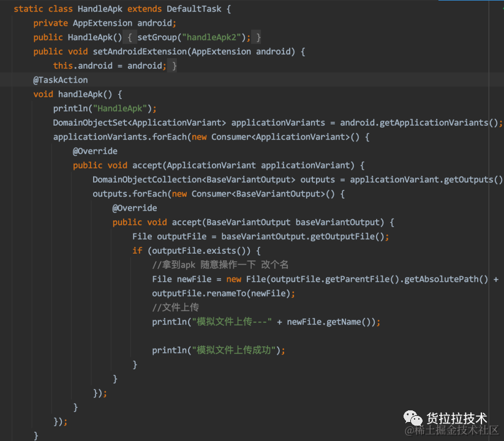Click the string "模拟文件上传成功"
This screenshot has width=504, height=441.
tap(234, 350)
